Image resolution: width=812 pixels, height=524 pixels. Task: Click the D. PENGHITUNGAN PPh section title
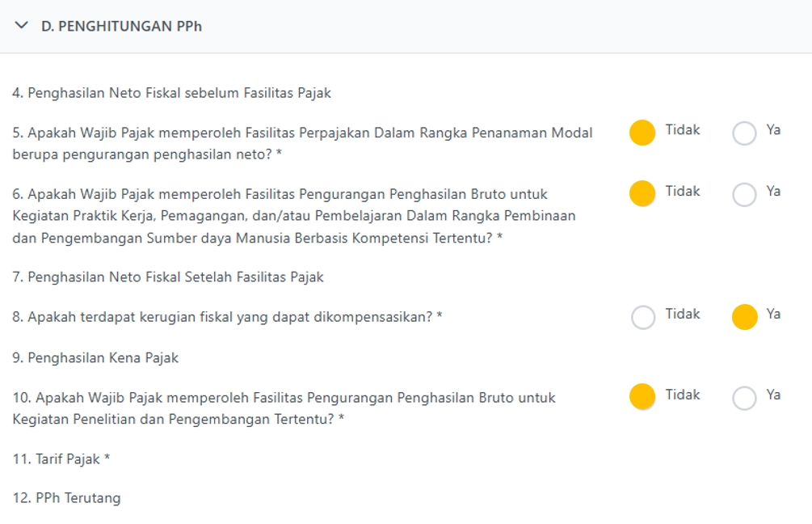tap(121, 26)
